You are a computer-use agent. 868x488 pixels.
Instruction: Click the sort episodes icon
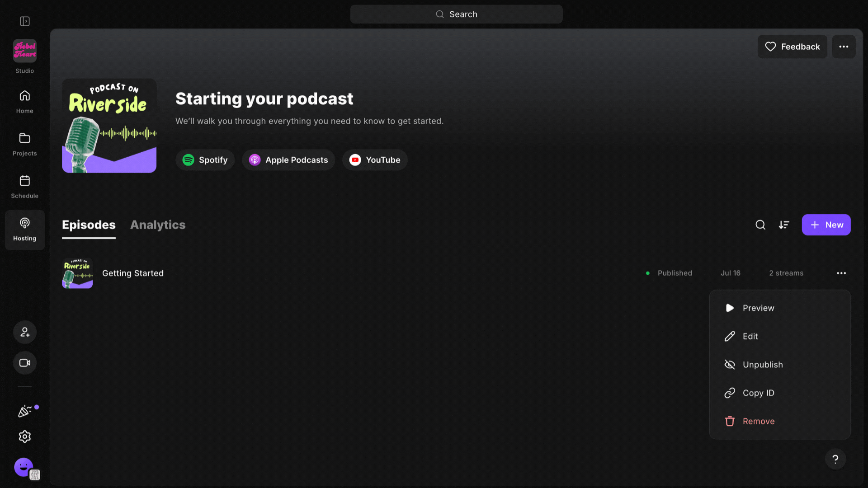click(784, 225)
